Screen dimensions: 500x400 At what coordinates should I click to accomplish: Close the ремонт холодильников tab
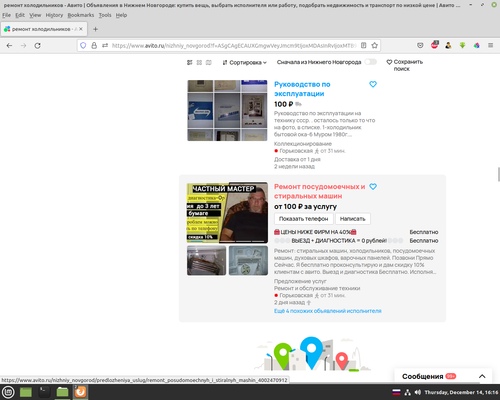[81, 29]
